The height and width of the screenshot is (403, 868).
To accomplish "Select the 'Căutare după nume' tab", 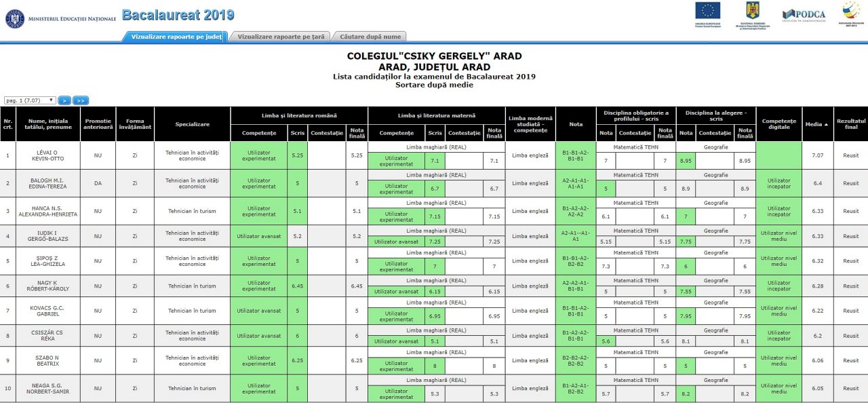I will pyautogui.click(x=370, y=37).
